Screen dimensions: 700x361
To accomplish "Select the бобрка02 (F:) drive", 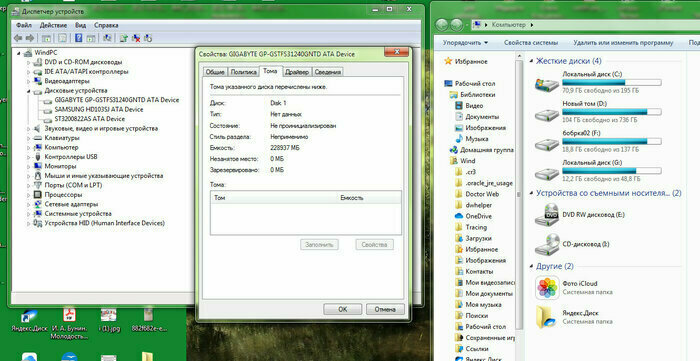I will [x=598, y=142].
